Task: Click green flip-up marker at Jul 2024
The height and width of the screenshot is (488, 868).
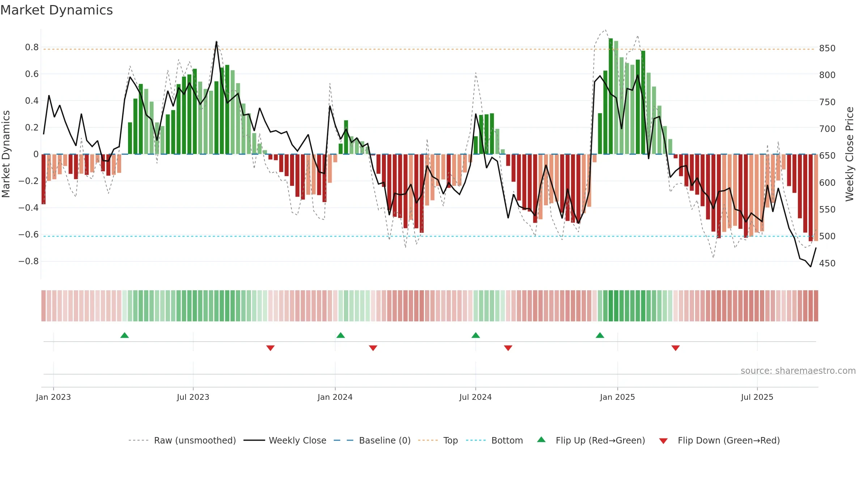Action: 476,335
